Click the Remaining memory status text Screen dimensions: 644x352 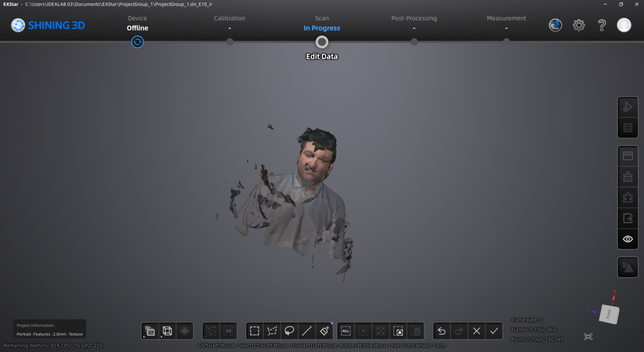(54, 345)
